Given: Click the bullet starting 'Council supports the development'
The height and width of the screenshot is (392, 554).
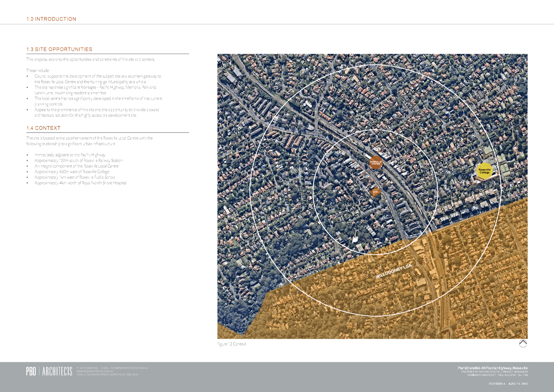Looking at the screenshot, I should click(x=98, y=79).
